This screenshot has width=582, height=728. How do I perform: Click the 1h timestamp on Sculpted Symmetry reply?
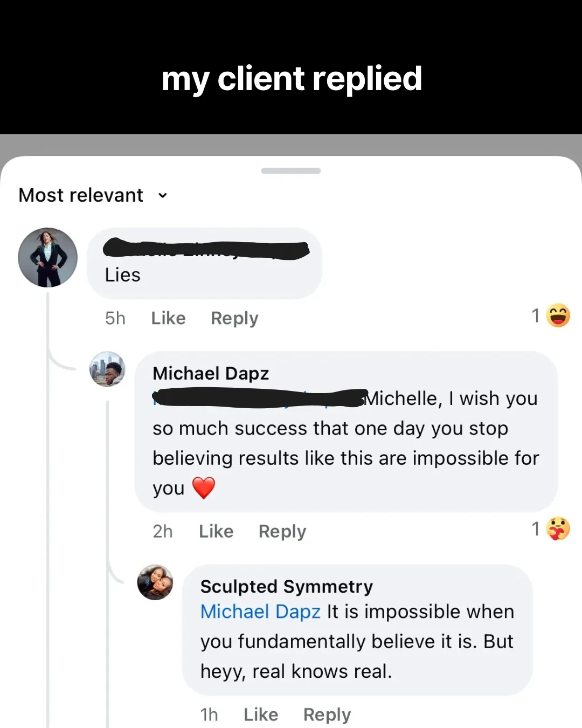tap(209, 715)
